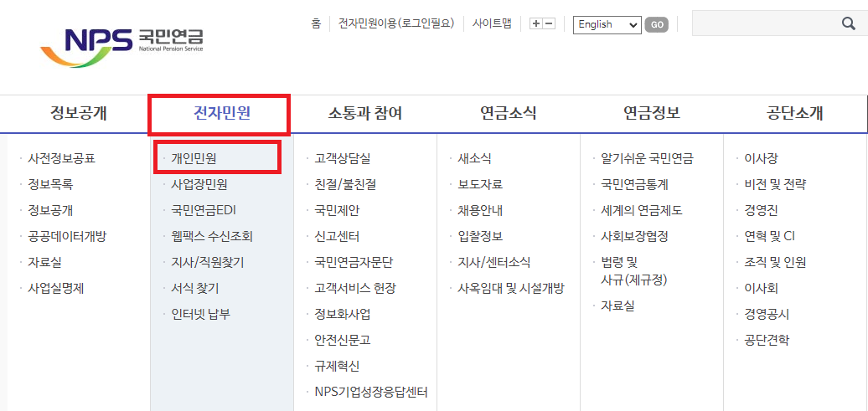Open 비전 및 전략 submenu item
Screen dimensions: 868x411
pos(775,185)
